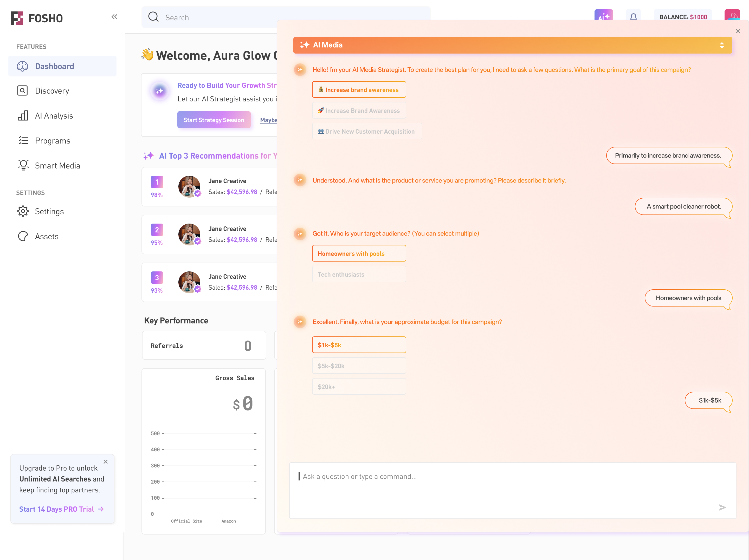Open the rank 2 Jane Creative recommendation
This screenshot has width=749, height=560.
click(x=209, y=234)
